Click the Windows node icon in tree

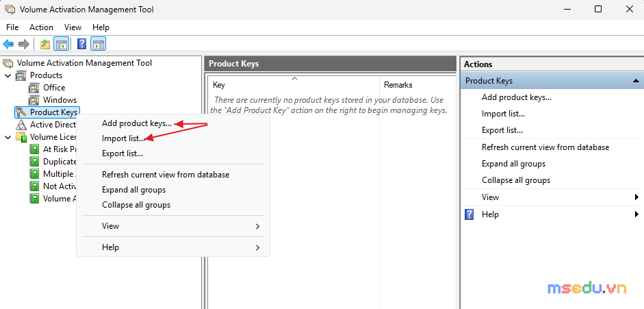(x=34, y=100)
